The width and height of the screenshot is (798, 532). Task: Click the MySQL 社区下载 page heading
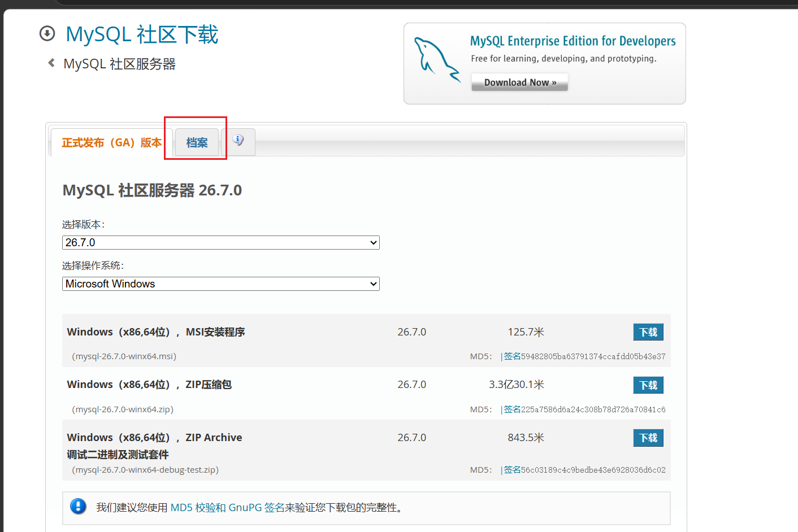[142, 34]
